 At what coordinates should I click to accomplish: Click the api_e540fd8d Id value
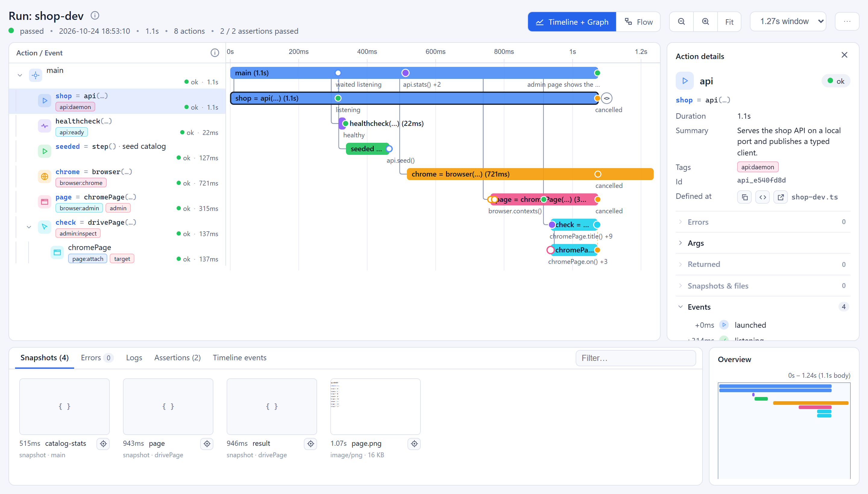click(x=761, y=180)
